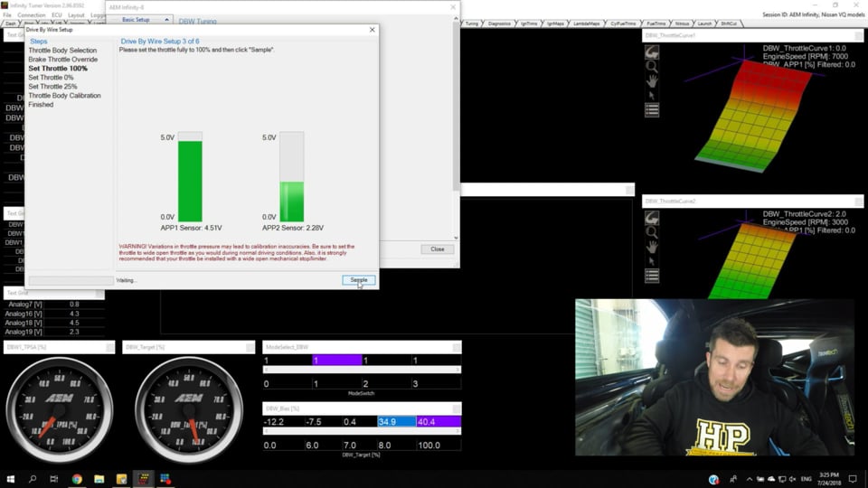Switch to Launch tab
The height and width of the screenshot is (488, 868).
704,23
